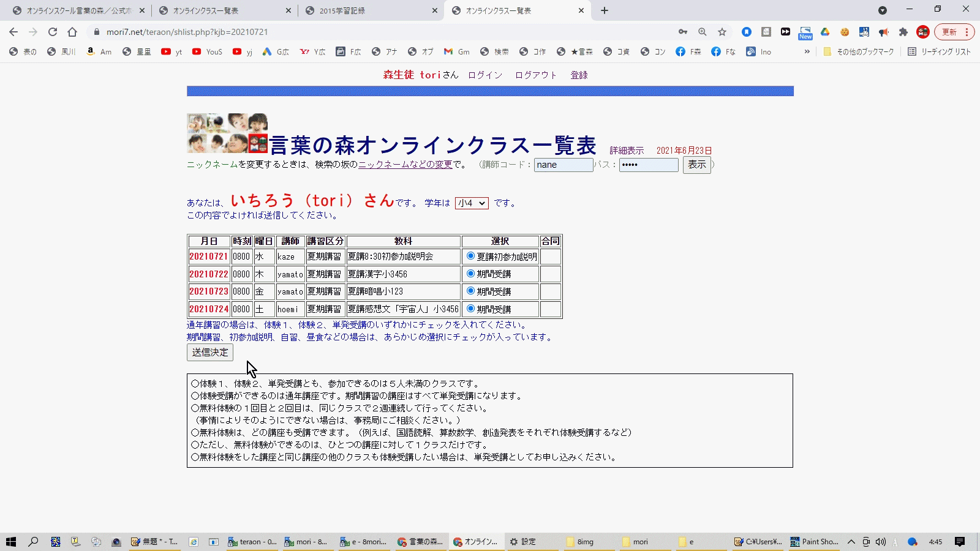Image resolution: width=980 pixels, height=551 pixels.
Task: Click the 講師コード input field
Action: coord(563,165)
